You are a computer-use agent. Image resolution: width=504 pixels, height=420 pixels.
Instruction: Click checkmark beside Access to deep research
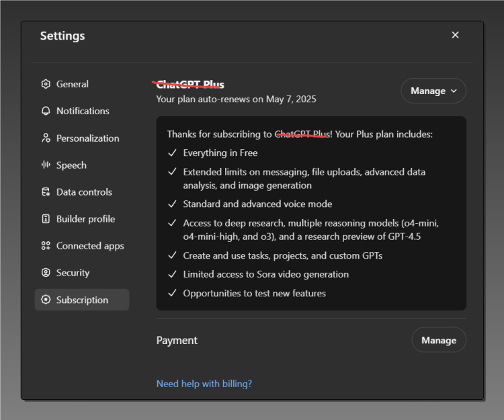coord(172,222)
